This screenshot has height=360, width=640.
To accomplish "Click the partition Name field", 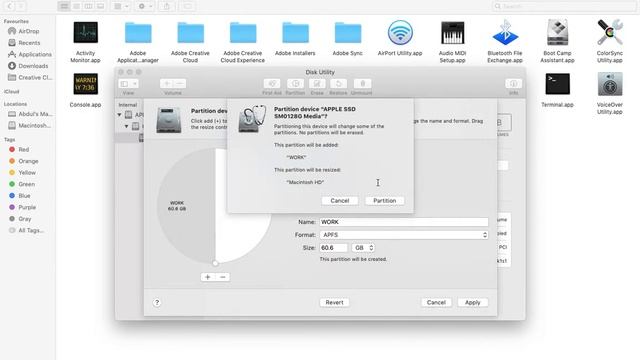I will click(x=404, y=222).
